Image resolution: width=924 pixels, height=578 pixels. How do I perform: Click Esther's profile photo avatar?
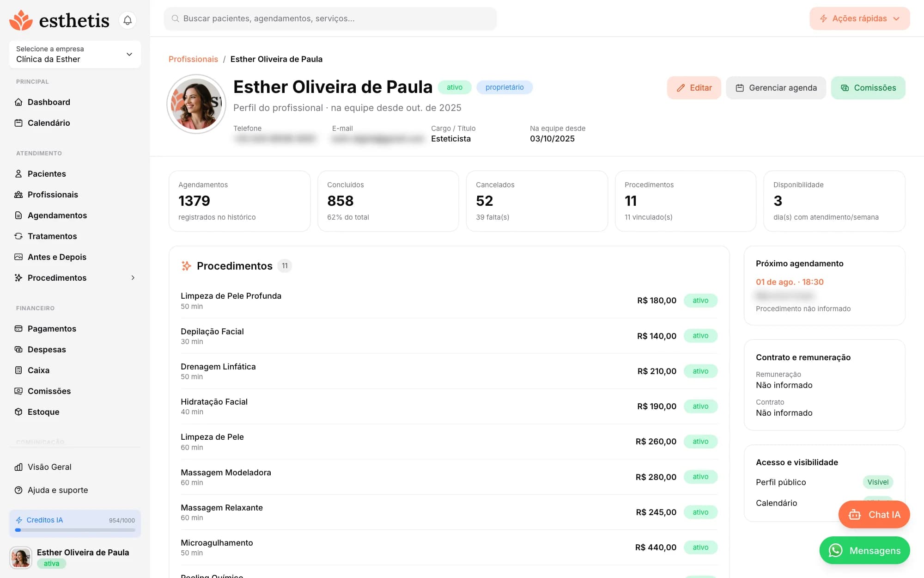(196, 104)
